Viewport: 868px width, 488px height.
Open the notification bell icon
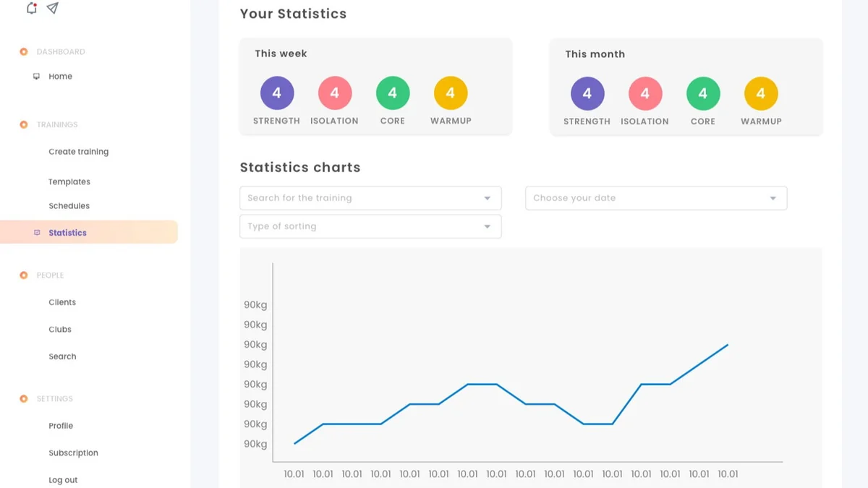(31, 8)
